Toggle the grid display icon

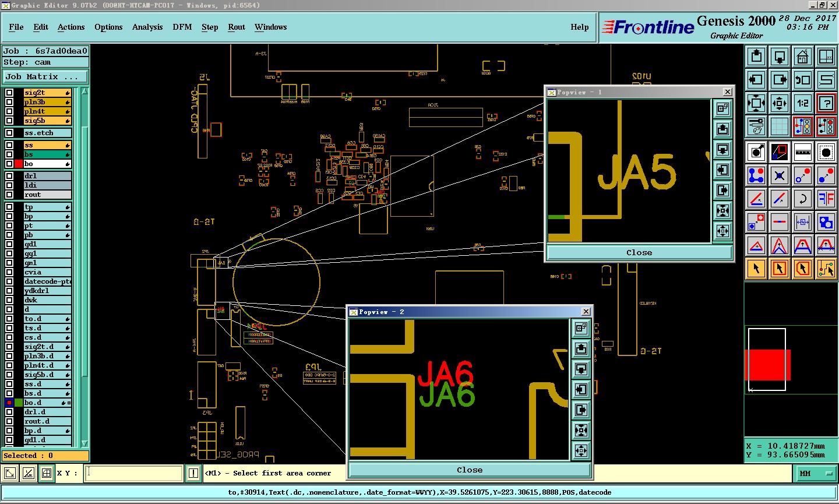780,126
